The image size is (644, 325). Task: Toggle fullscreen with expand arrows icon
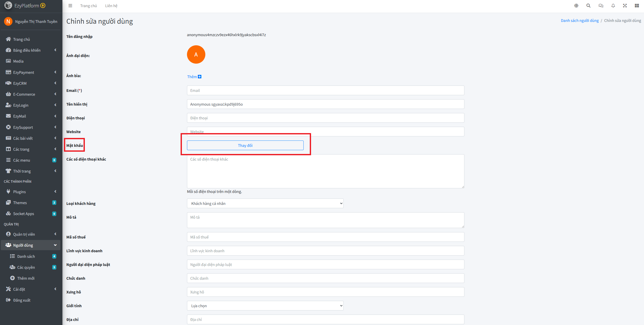click(625, 6)
